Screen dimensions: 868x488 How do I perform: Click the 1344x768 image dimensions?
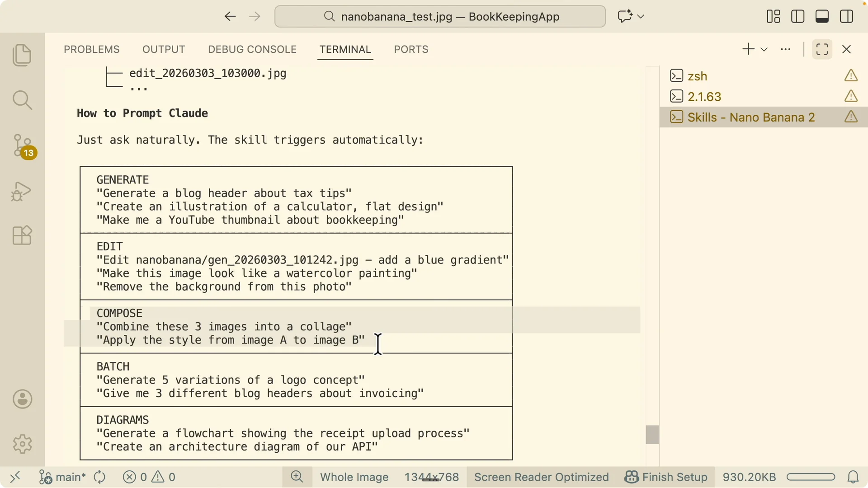pyautogui.click(x=432, y=477)
